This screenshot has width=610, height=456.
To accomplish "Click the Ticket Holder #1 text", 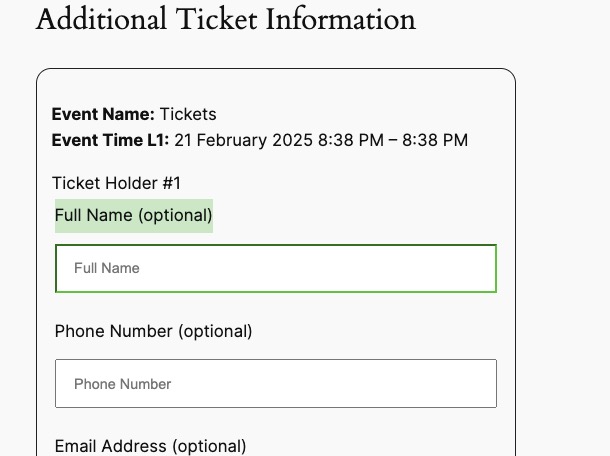I will pos(116,183).
